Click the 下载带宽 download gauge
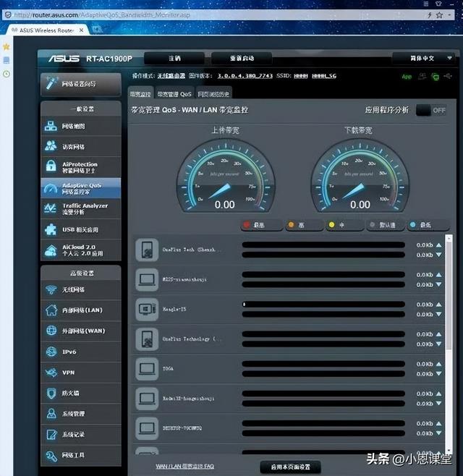463x476 pixels. [360, 176]
